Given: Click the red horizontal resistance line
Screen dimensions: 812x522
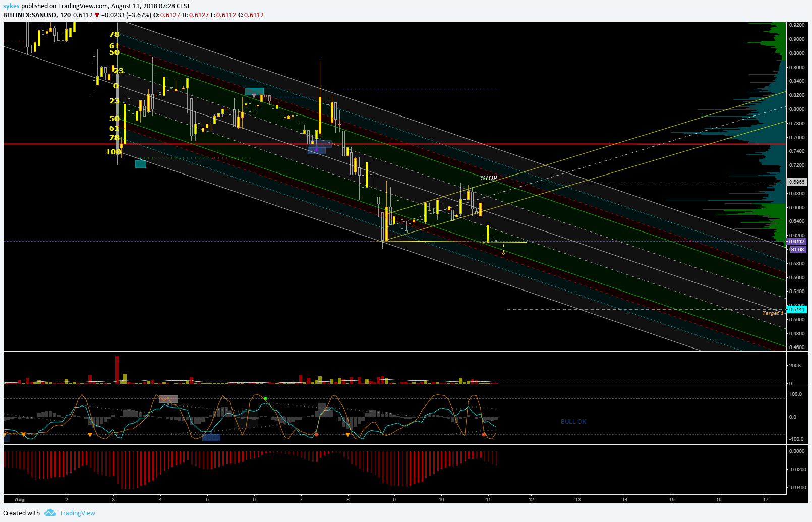Looking at the screenshot, I should point(394,144).
